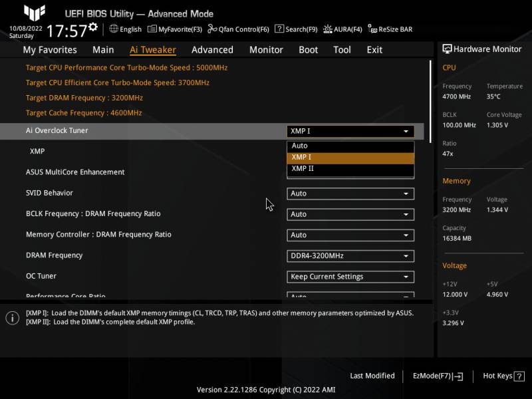532x399 pixels.
Task: Open Memory Controller DRAM Ratio dropdown
Action: click(350, 235)
